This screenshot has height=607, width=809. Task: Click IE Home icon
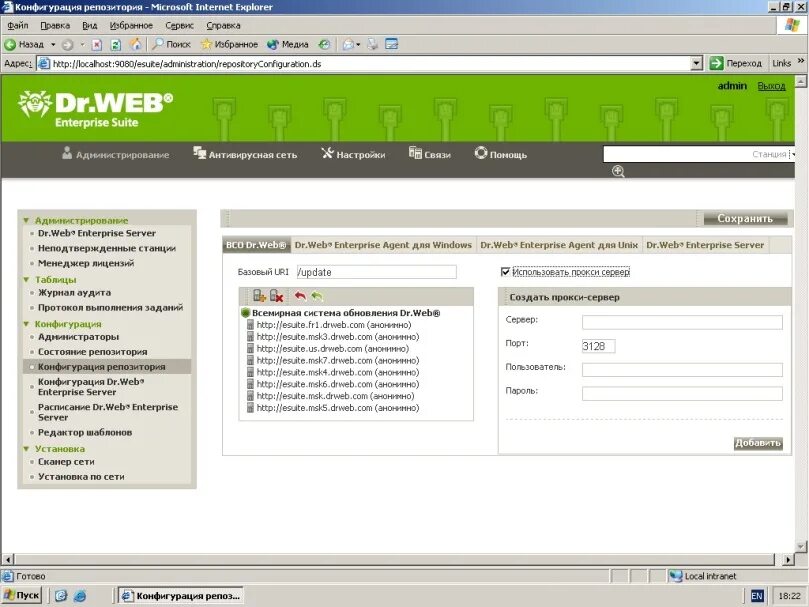(x=136, y=44)
